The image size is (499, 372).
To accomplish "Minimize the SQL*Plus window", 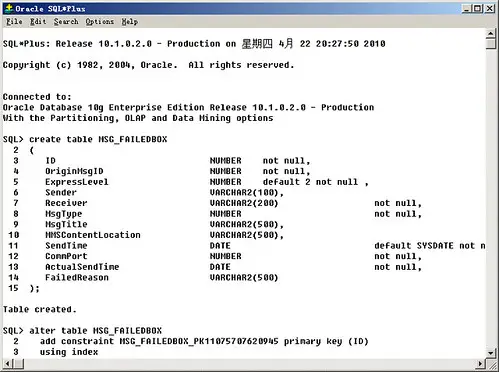I will pyautogui.click(x=467, y=8).
